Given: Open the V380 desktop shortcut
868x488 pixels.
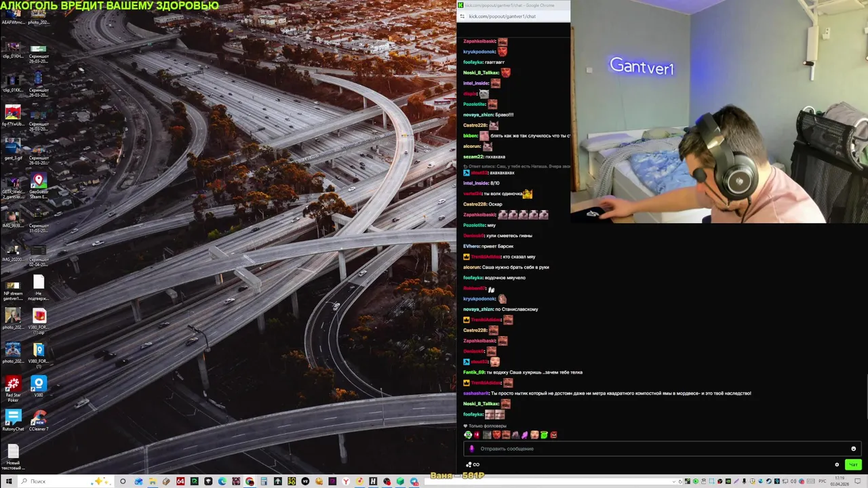Looking at the screenshot, I should pyautogui.click(x=39, y=386).
